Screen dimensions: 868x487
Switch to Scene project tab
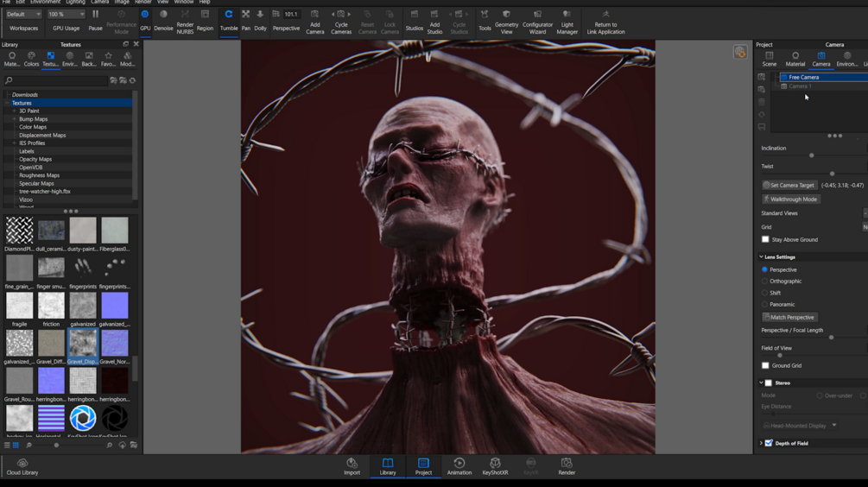click(769, 59)
